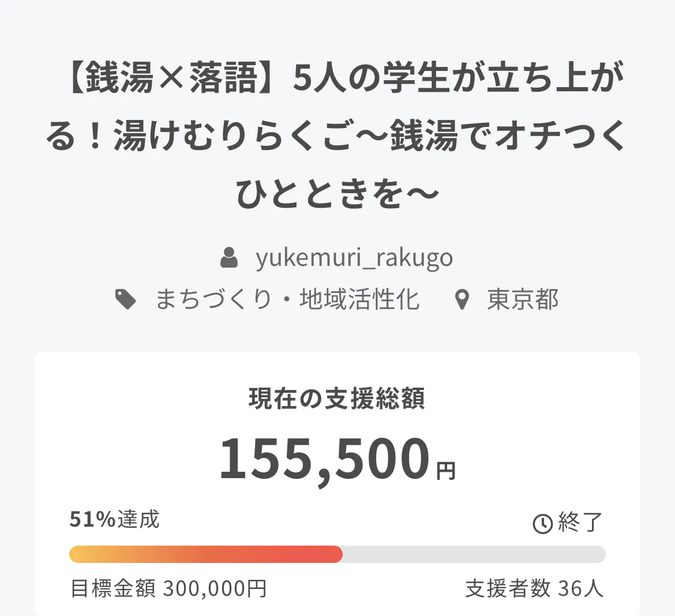Click the clock icon next to 終了
Image resolution: width=675 pixels, height=616 pixels.
[542, 524]
